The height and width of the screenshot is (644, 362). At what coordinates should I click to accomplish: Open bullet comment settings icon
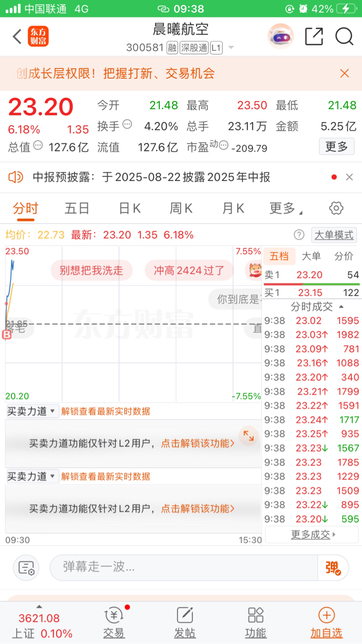(26, 568)
